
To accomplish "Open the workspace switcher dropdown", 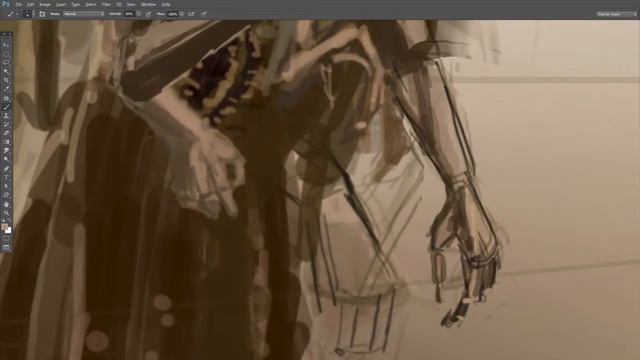I will tap(616, 14).
